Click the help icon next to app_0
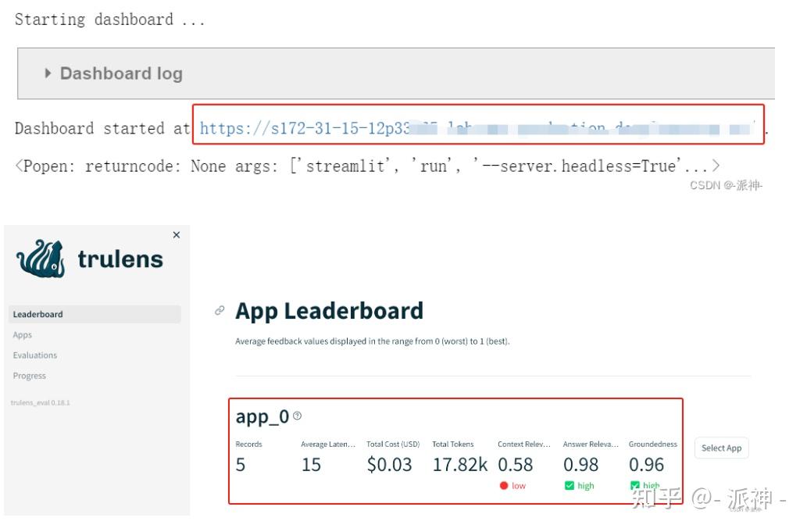 297,416
